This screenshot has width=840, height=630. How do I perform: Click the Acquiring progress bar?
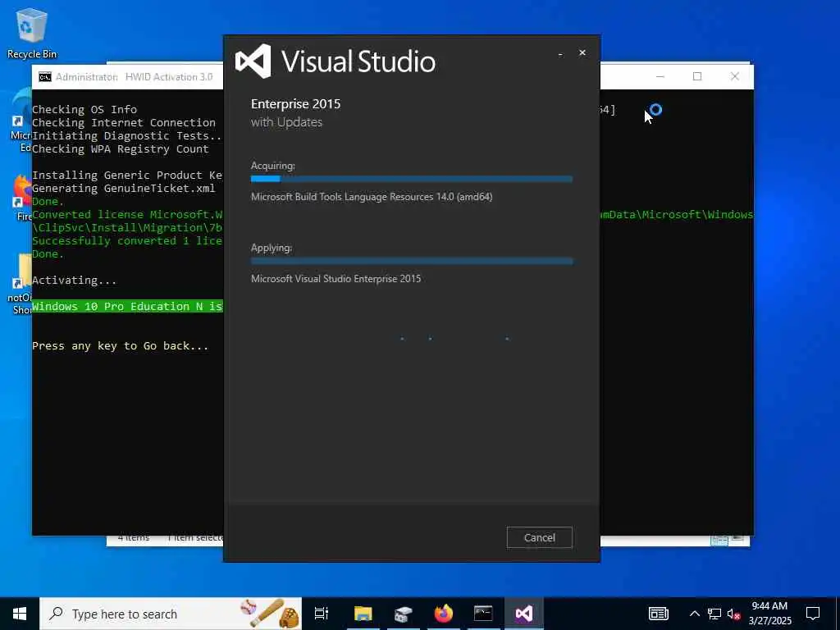(412, 179)
